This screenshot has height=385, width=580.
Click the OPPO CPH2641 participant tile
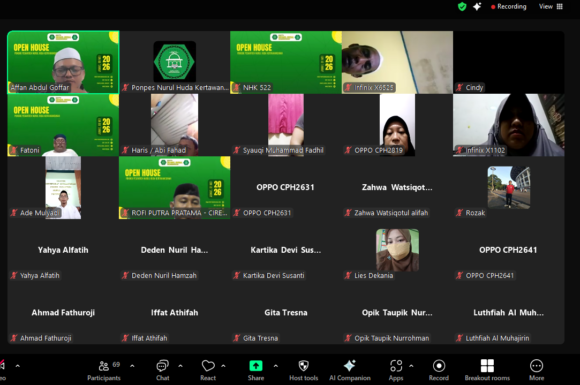[x=509, y=250]
